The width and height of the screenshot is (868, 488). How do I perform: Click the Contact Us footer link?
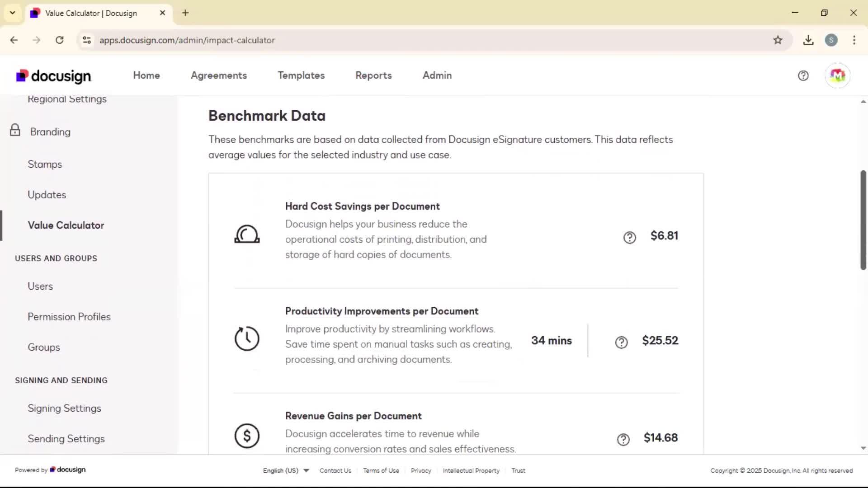335,470
